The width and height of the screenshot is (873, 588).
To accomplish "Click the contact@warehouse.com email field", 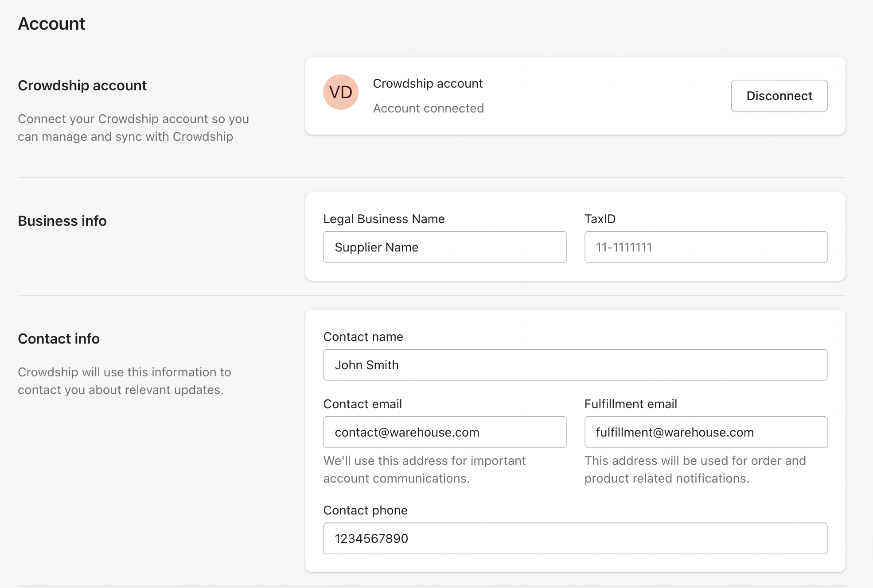I will pos(444,432).
